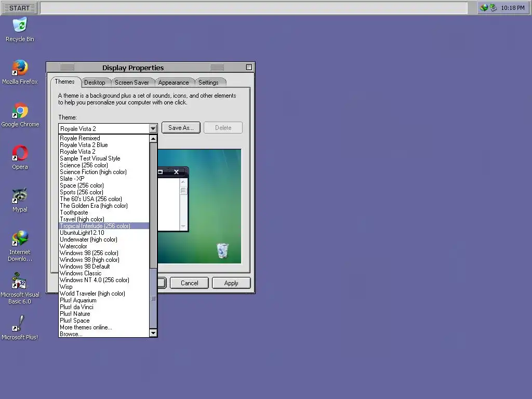532x399 pixels.
Task: Choose the Slate - XP theme
Action: (x=104, y=179)
